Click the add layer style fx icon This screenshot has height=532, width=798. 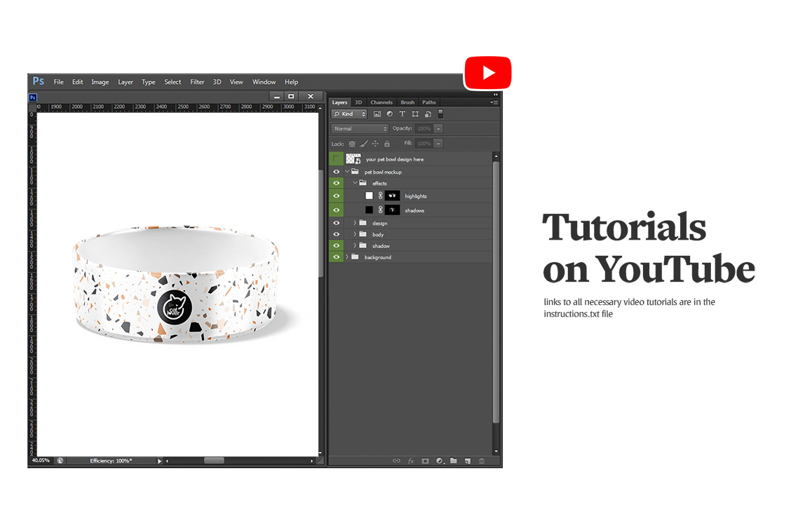click(x=411, y=461)
